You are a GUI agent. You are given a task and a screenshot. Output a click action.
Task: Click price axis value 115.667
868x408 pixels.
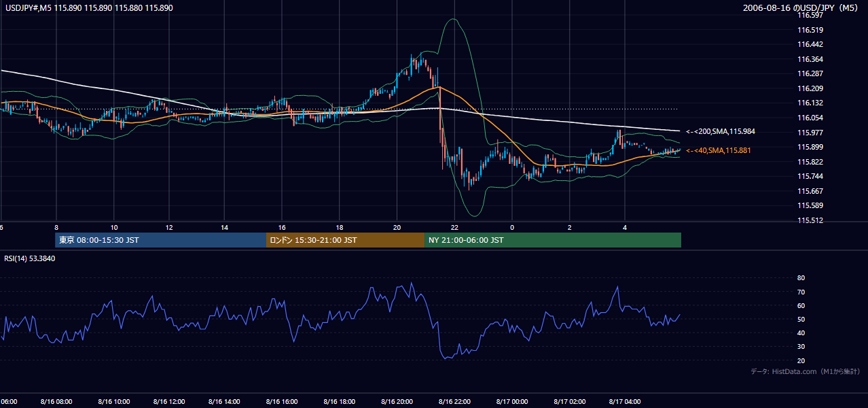tap(810, 191)
